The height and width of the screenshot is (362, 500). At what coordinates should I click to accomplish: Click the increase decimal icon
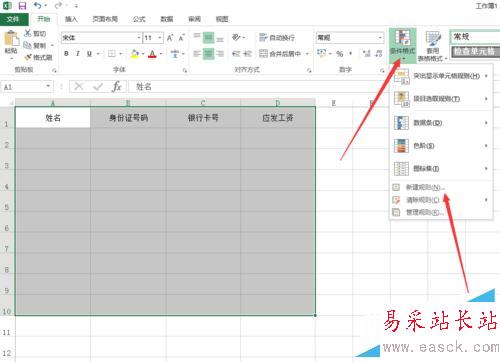click(x=367, y=53)
